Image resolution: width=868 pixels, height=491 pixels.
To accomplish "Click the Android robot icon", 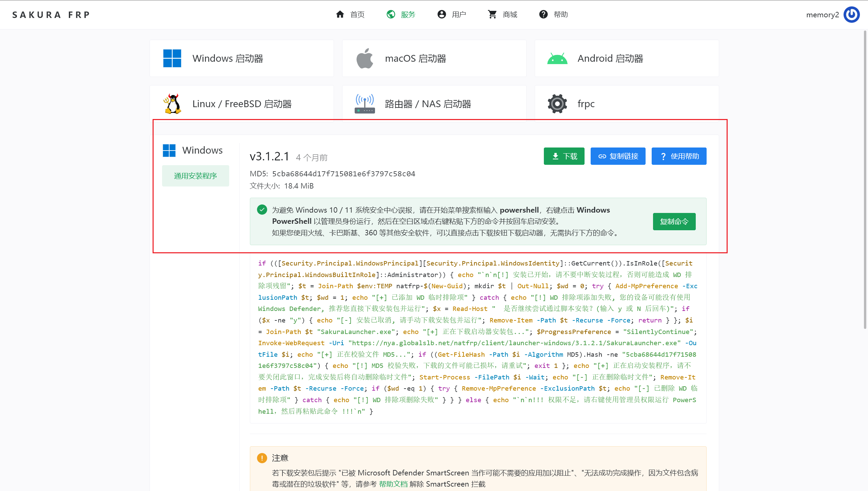I will pyautogui.click(x=557, y=58).
